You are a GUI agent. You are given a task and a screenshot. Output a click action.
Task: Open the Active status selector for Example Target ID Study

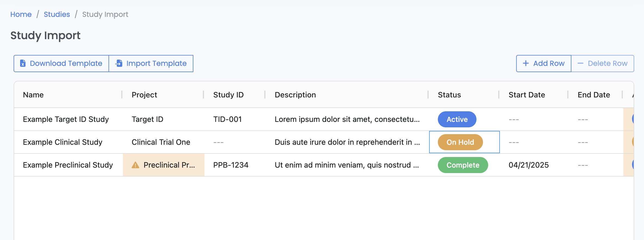[457, 119]
